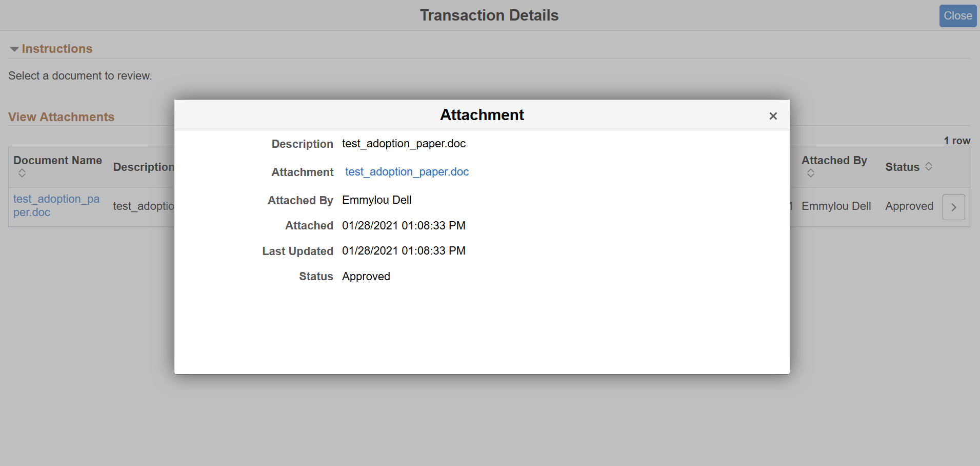The height and width of the screenshot is (466, 980).
Task: Select the Document Name column header text
Action: tap(57, 161)
